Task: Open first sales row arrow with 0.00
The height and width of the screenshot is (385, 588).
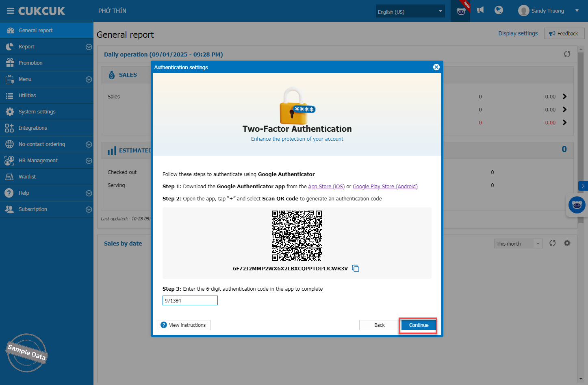Action: pyautogui.click(x=564, y=96)
